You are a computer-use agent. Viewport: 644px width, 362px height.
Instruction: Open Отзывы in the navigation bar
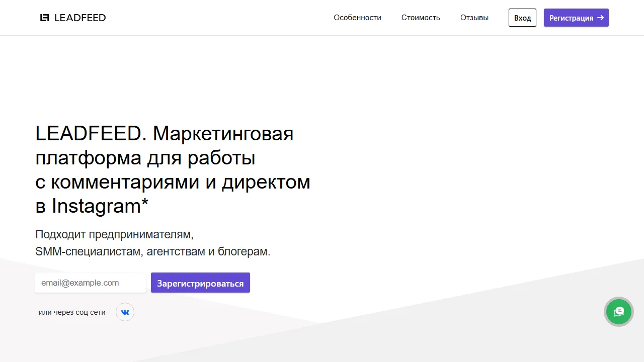point(473,18)
